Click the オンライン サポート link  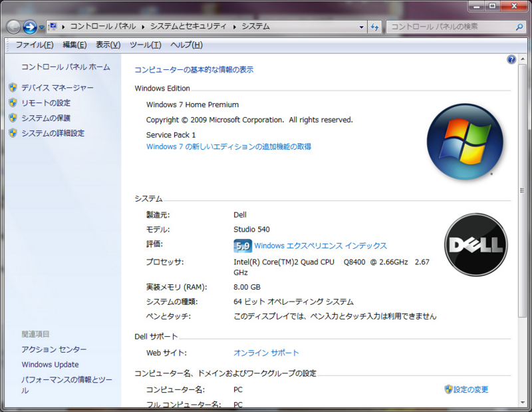pyautogui.click(x=267, y=353)
